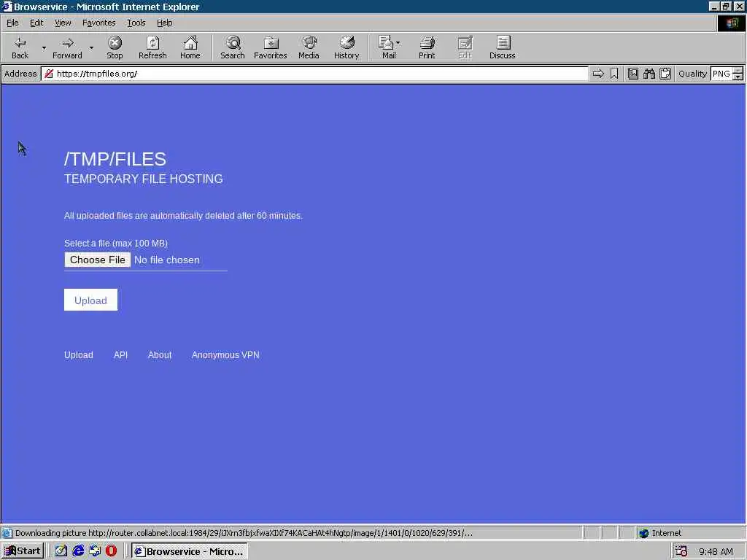Viewport: 747px width, 560px height.
Task: Open the Forward history dropdown arrow
Action: pyautogui.click(x=91, y=47)
